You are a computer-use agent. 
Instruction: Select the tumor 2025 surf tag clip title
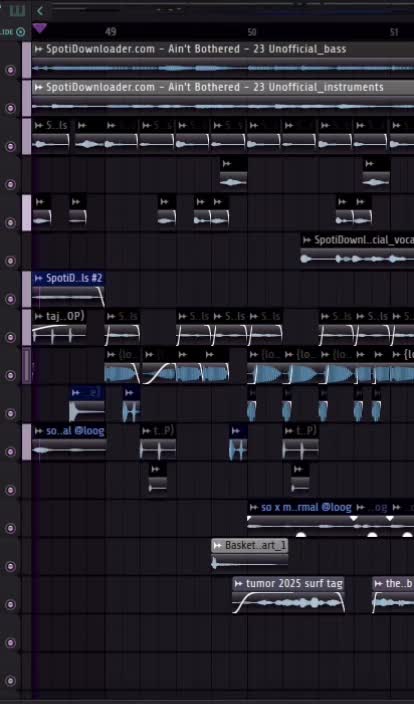pos(294,584)
